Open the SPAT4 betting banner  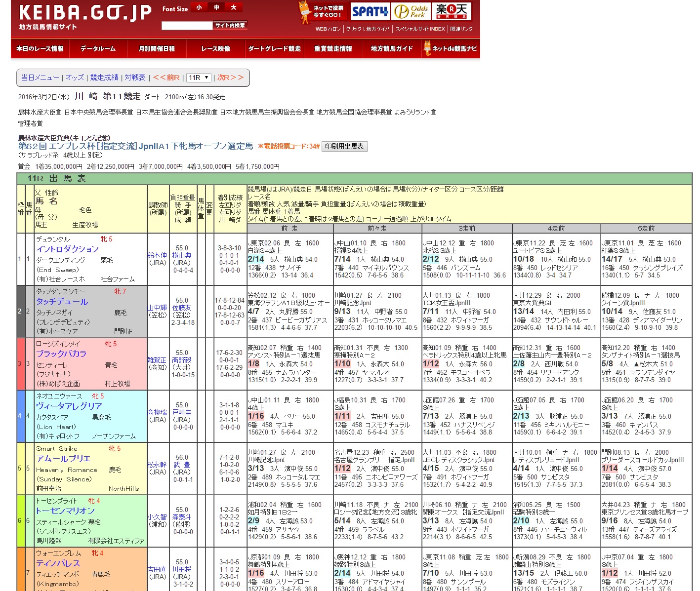pyautogui.click(x=370, y=11)
